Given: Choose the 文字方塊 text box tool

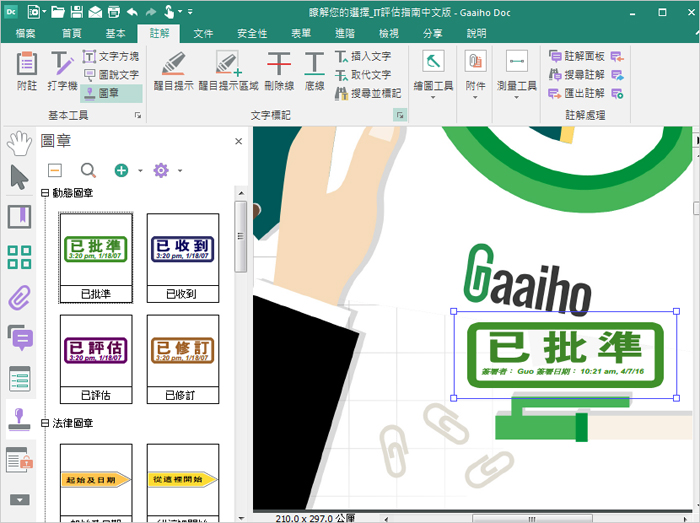Looking at the screenshot, I should tap(111, 56).
